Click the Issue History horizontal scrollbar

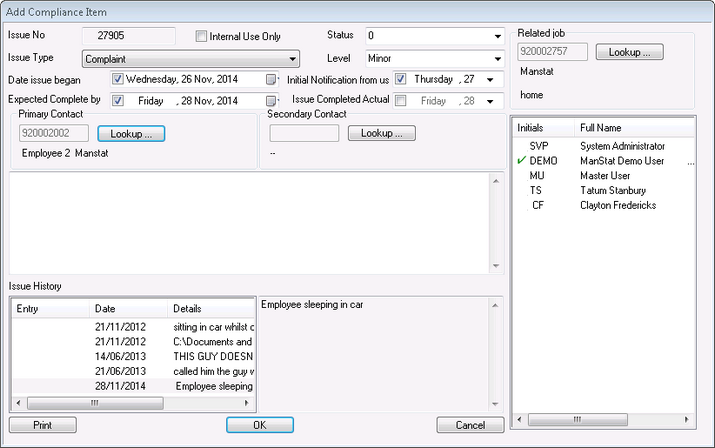[x=133, y=403]
